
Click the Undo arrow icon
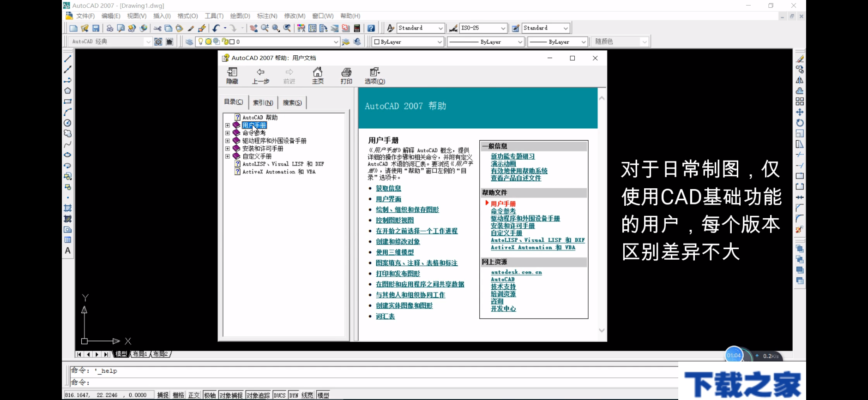pos(216,28)
